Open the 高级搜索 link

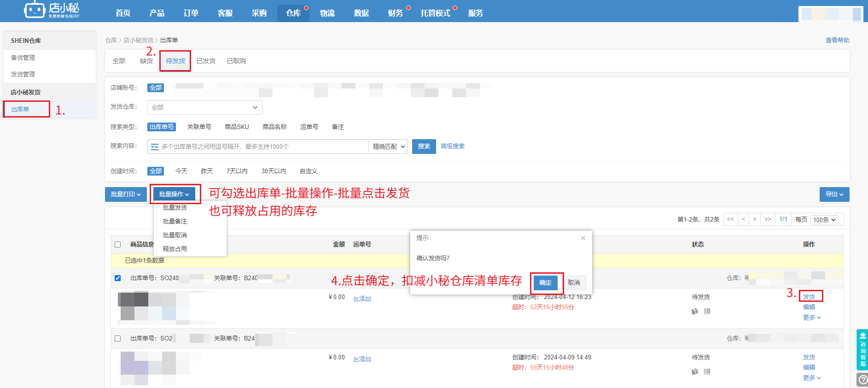click(453, 147)
